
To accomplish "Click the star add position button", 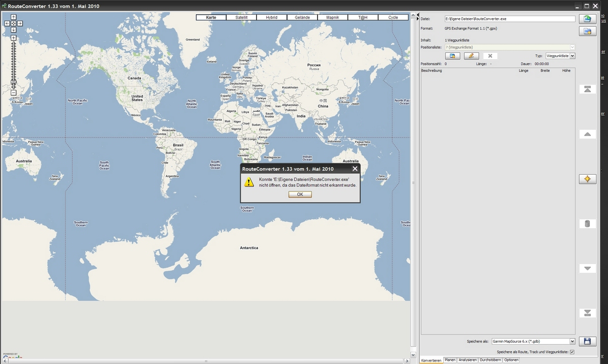I will (587, 179).
